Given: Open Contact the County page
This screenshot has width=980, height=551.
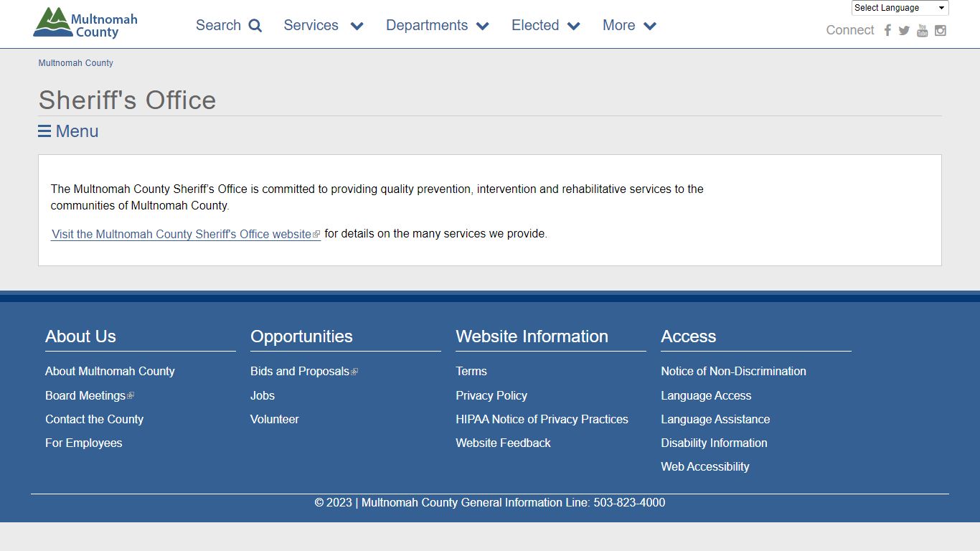Looking at the screenshot, I should pos(94,419).
